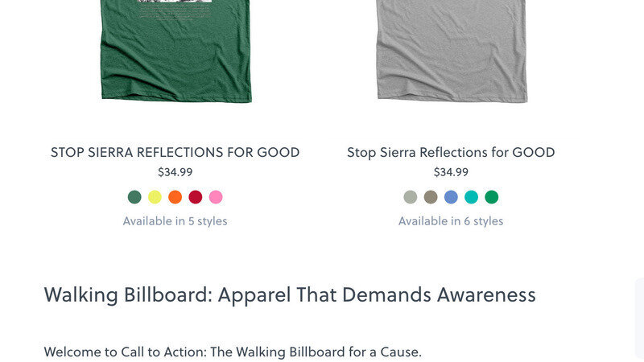Select the teal color swatch
Screen dimensions: 644x362
(471, 197)
